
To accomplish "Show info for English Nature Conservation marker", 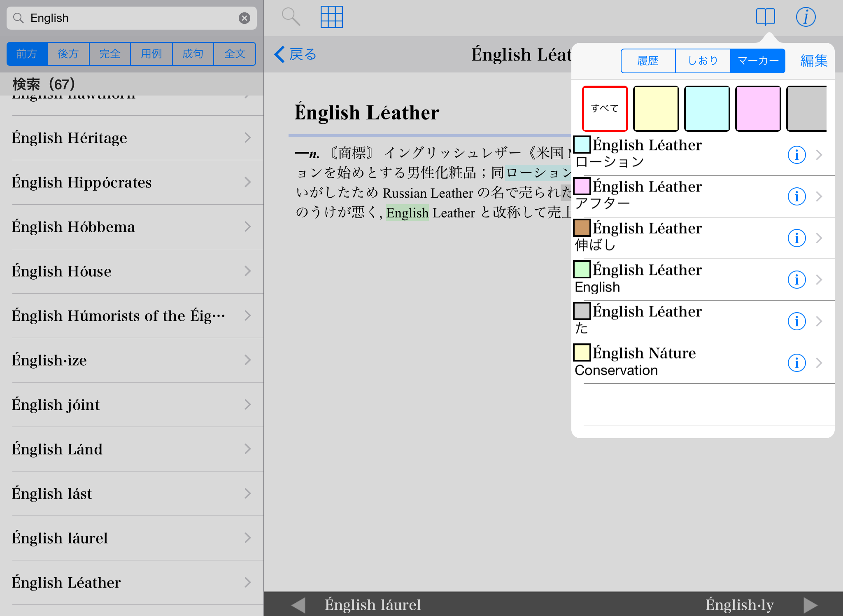I will click(x=796, y=363).
